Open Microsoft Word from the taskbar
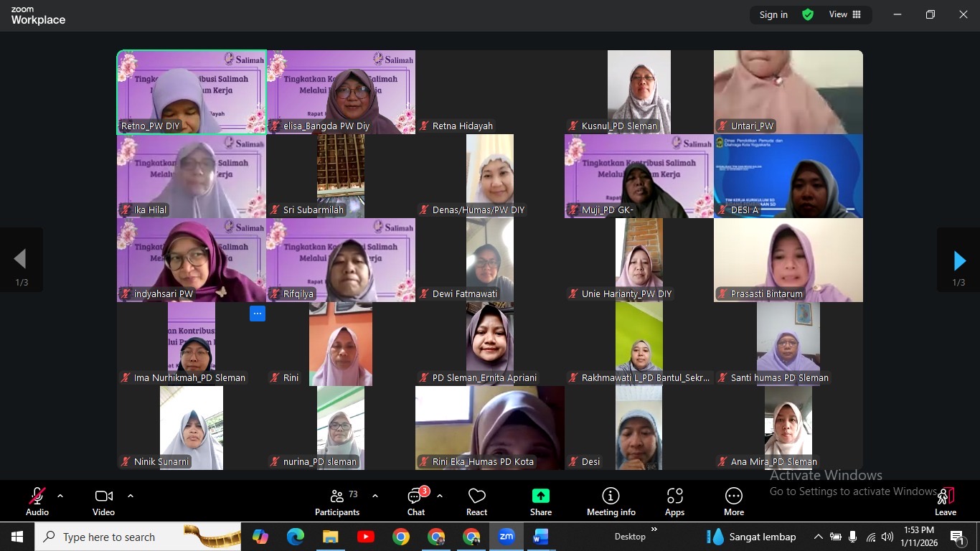The height and width of the screenshot is (551, 980). click(541, 537)
